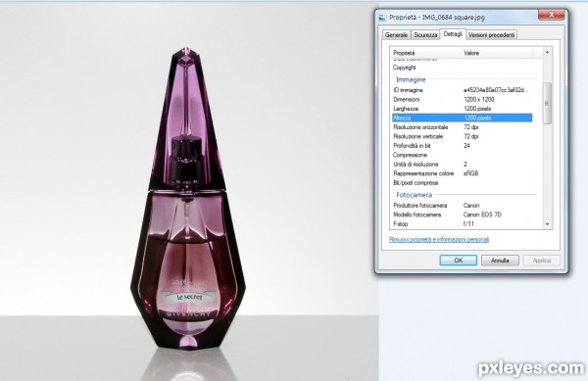The width and height of the screenshot is (588, 381).
Task: Click the Proprietà column header
Action: coord(425,53)
